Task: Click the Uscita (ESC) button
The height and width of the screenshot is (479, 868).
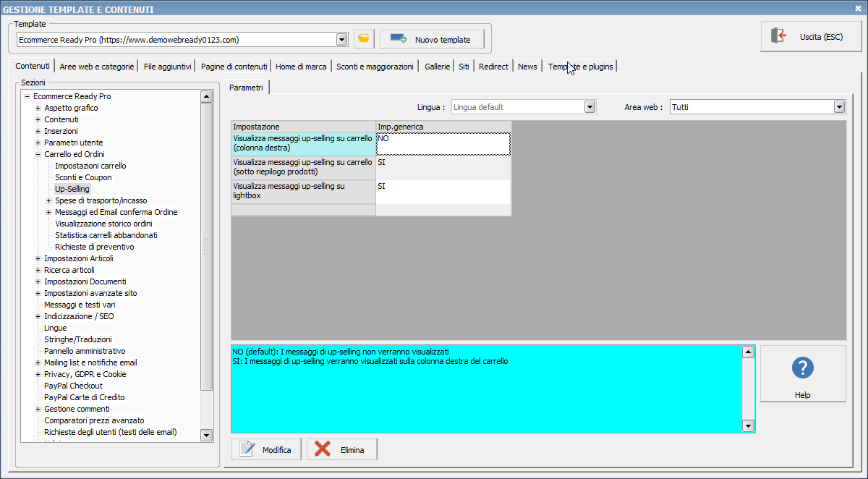Action: (x=811, y=36)
